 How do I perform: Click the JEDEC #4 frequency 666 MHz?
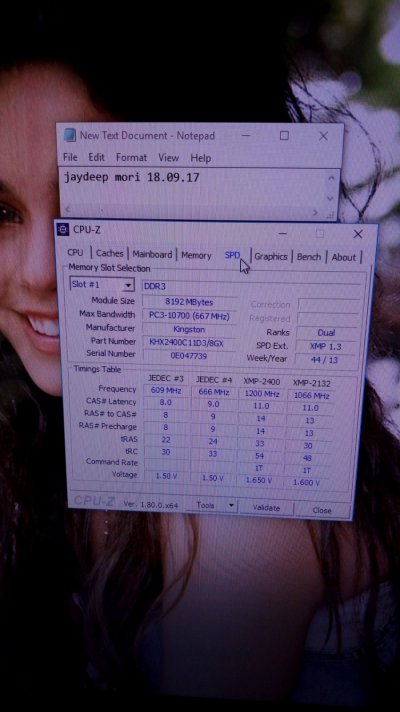213,392
